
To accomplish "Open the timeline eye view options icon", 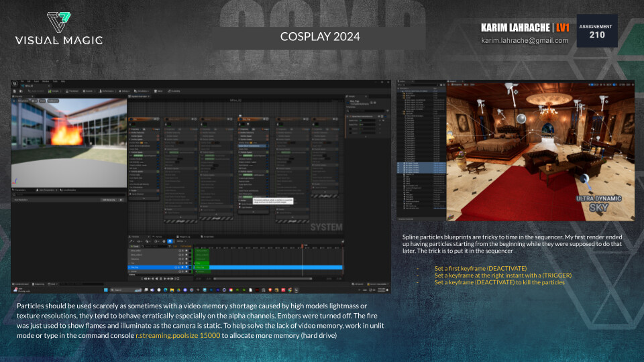I will 140,241.
